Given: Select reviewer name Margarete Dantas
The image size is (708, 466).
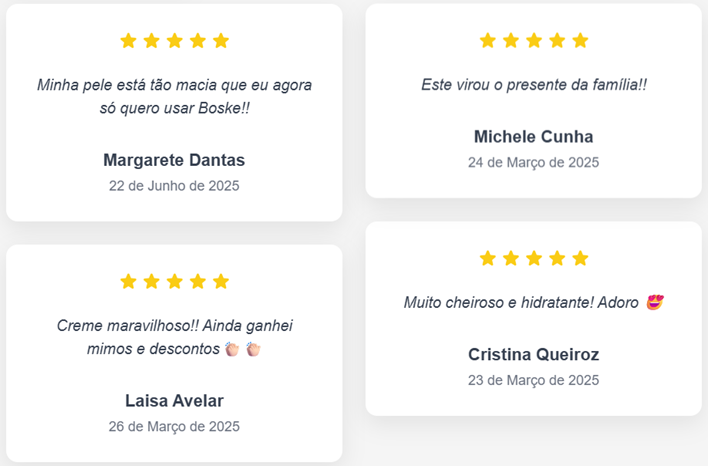Looking at the screenshot, I should click(x=174, y=160).
